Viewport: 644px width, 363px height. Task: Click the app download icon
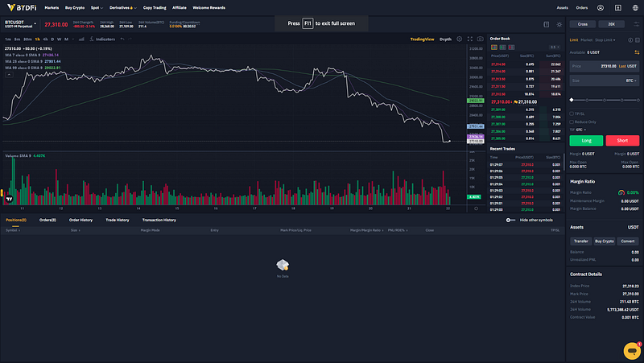pyautogui.click(x=617, y=8)
